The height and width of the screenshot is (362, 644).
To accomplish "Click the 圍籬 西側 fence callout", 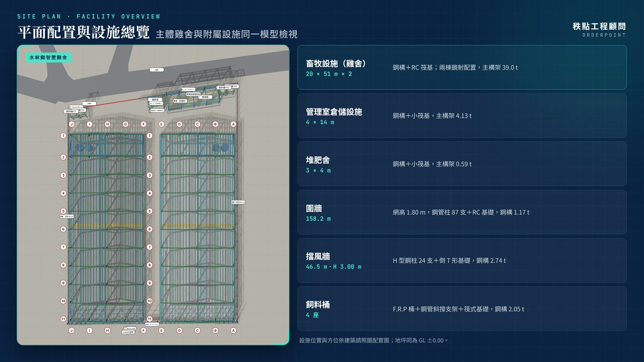I will click(x=67, y=216).
